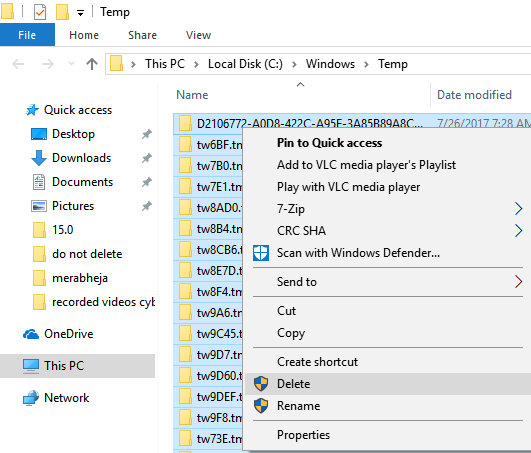Viewport: 531px width, 453px height.
Task: Click the pin icon next to Downloads
Action: [x=146, y=158]
